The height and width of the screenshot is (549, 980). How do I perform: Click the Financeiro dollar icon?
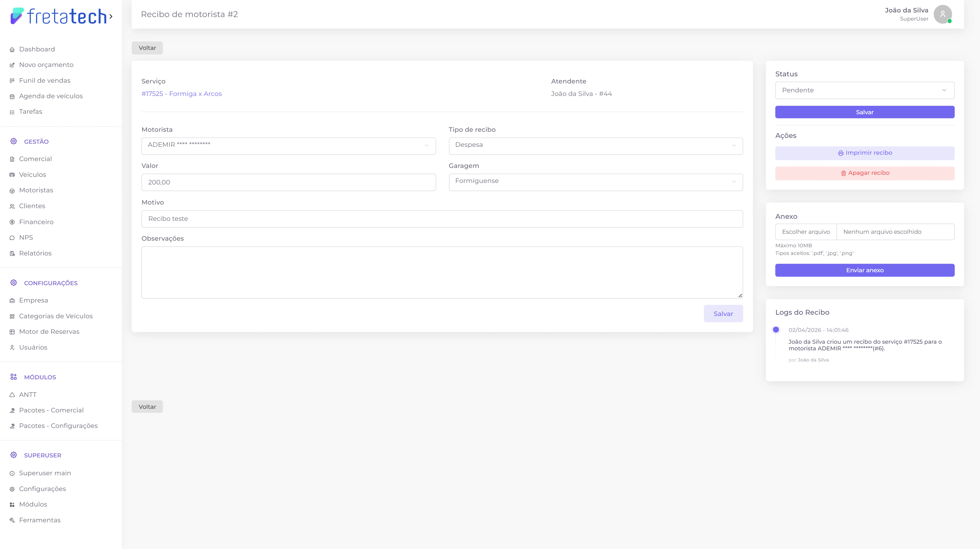tap(12, 222)
